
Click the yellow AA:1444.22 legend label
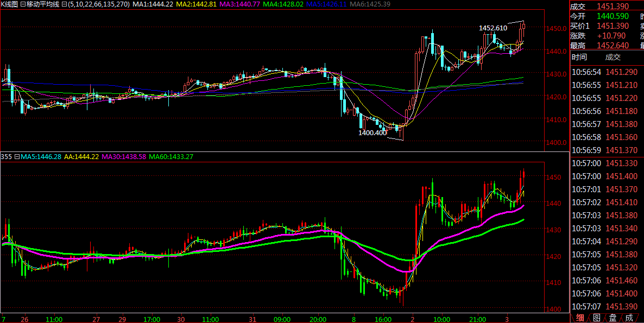[81, 157]
